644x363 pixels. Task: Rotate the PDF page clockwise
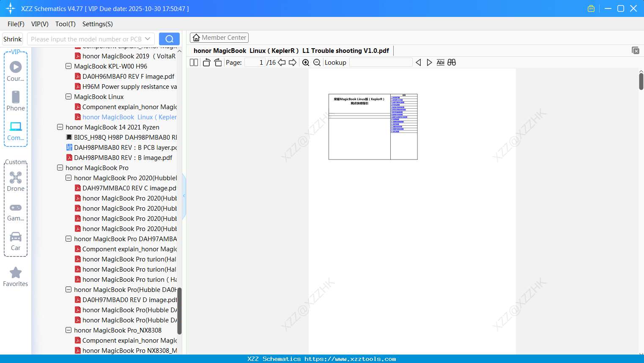pyautogui.click(x=218, y=63)
